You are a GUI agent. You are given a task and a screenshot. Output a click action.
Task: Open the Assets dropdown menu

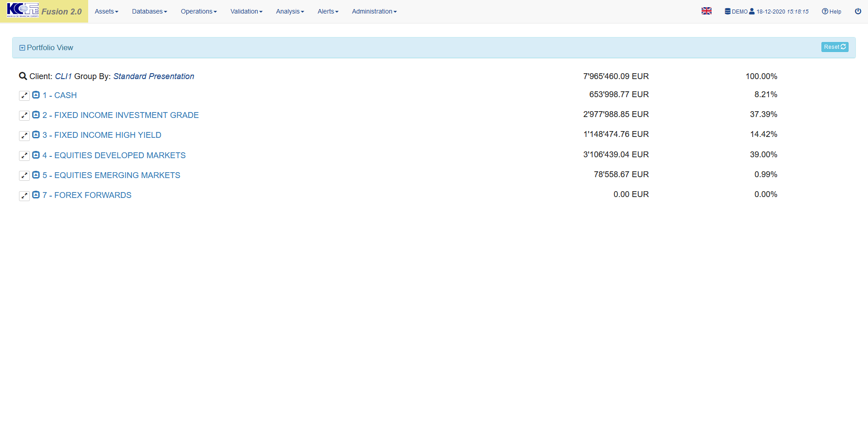[x=106, y=11]
